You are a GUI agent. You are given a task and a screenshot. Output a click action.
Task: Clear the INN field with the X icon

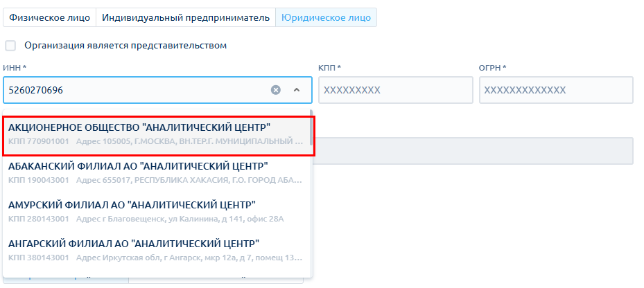point(275,90)
